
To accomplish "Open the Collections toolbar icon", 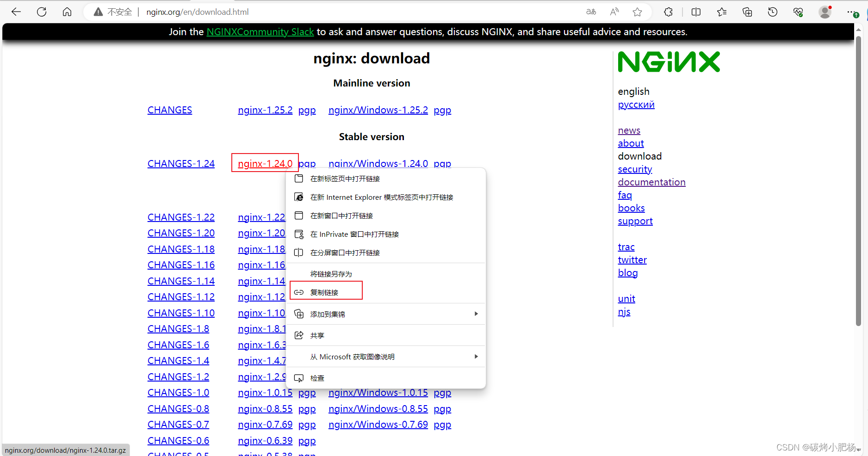I will 747,12.
